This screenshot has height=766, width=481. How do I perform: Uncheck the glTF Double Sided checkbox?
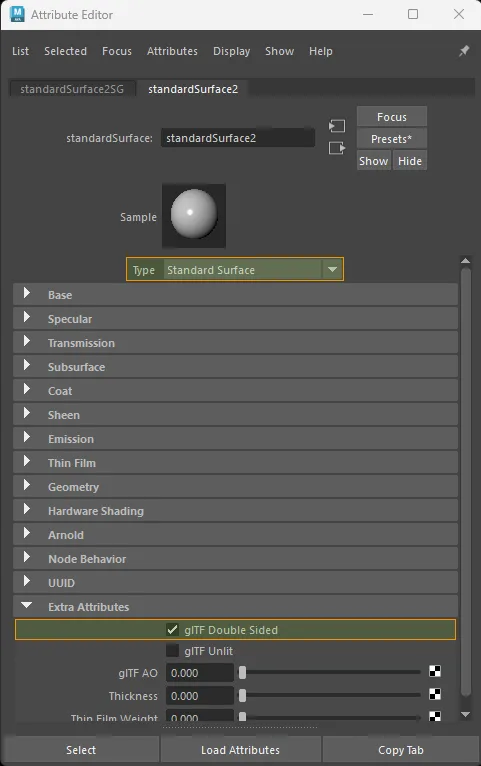[172, 630]
